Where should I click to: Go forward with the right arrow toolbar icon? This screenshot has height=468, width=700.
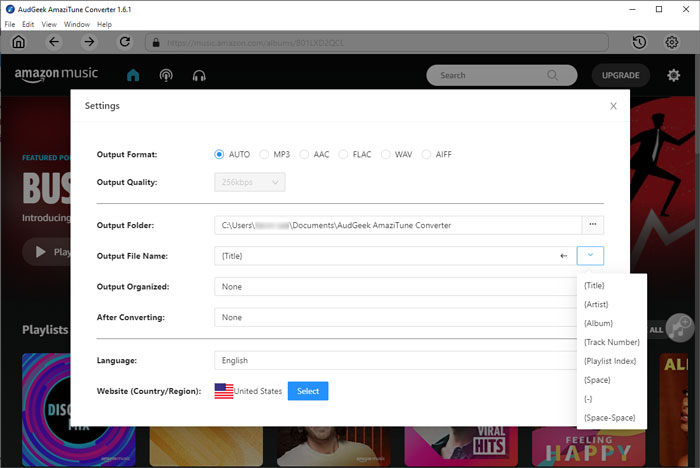coord(89,42)
